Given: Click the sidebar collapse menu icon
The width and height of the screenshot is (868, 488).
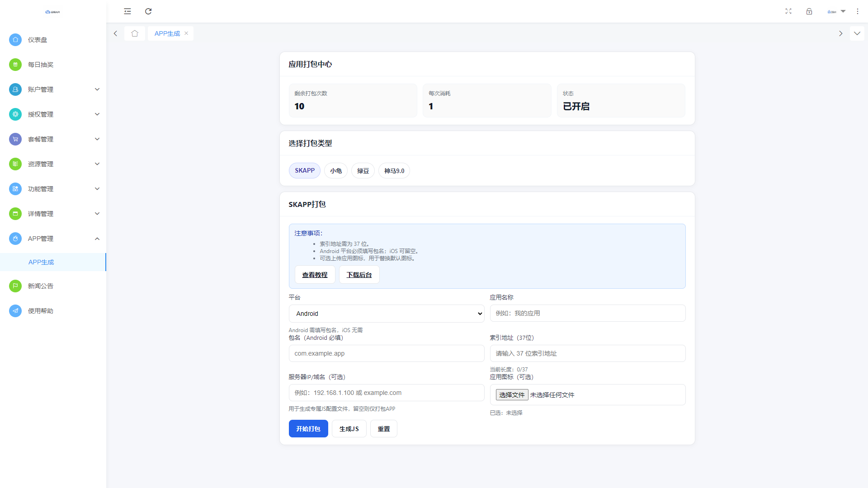Looking at the screenshot, I should click(x=127, y=11).
